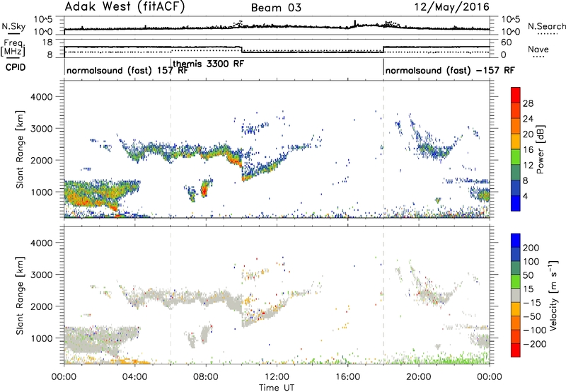The image size is (566, 392).
Task: Click the '08:00' time tick label
Action: [x=206, y=377]
